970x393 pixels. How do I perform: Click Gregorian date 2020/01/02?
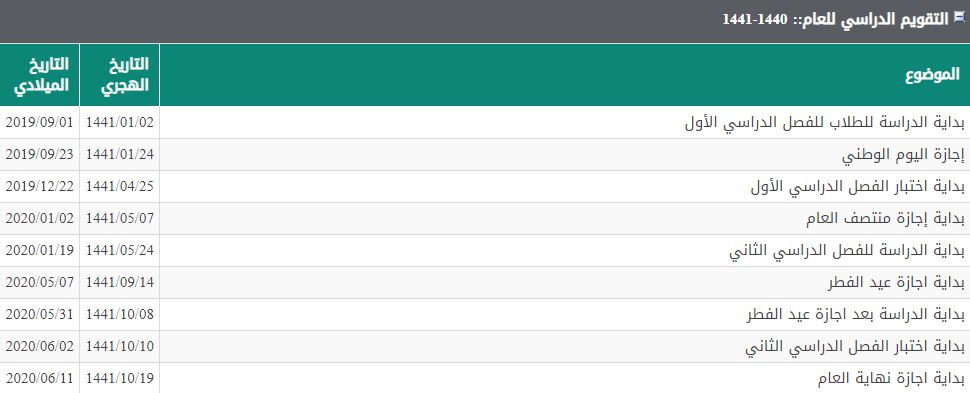point(40,218)
